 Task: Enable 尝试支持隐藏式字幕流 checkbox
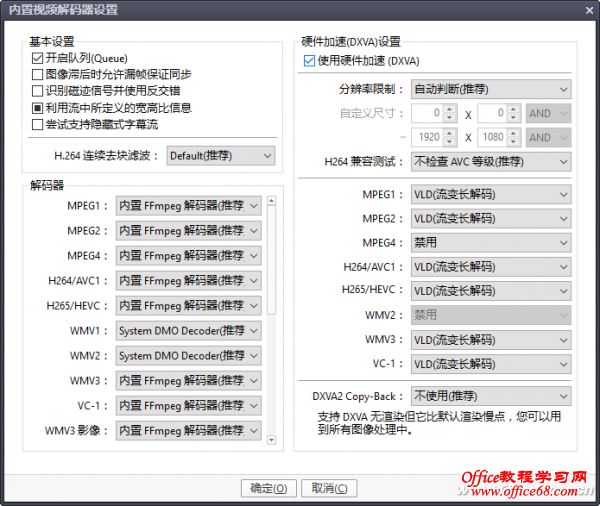[37, 125]
